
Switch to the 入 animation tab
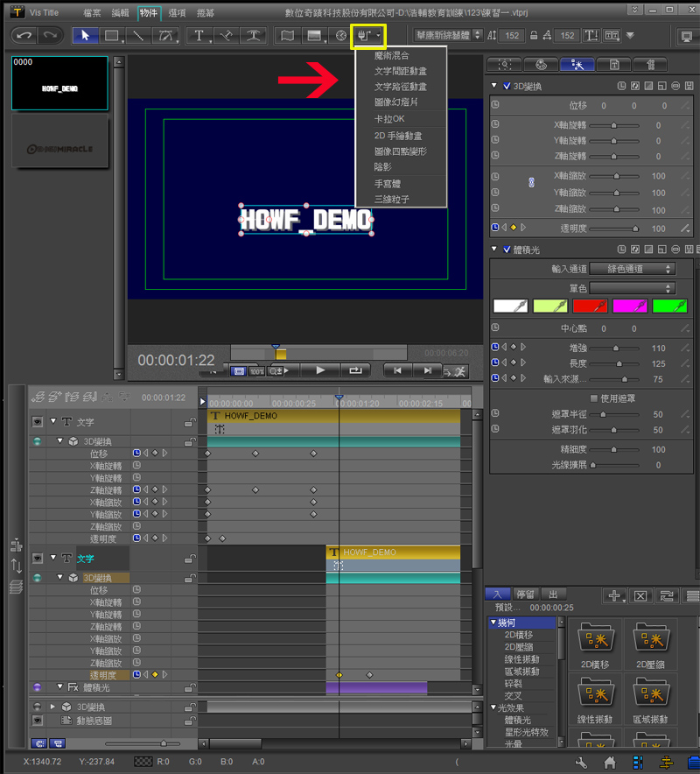(497, 595)
